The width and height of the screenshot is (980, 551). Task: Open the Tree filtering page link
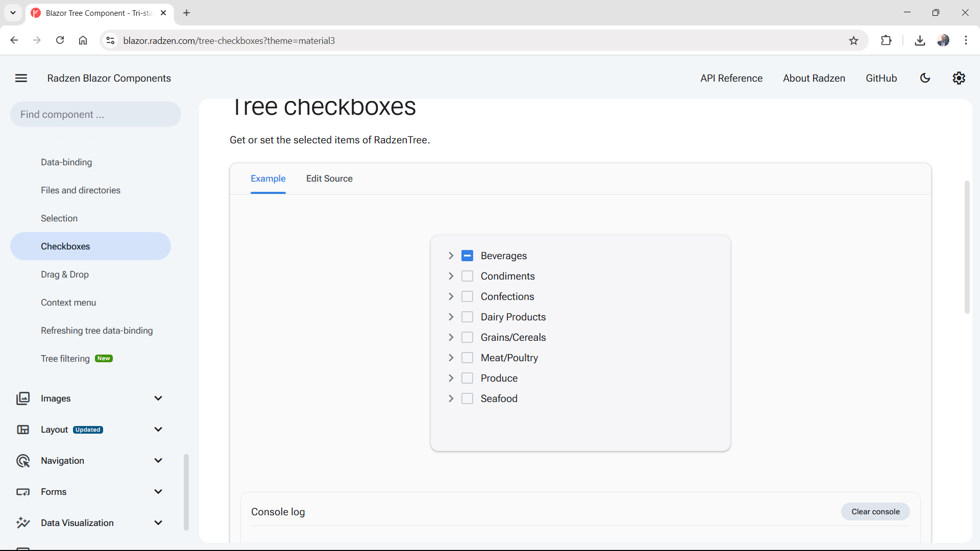[65, 358]
